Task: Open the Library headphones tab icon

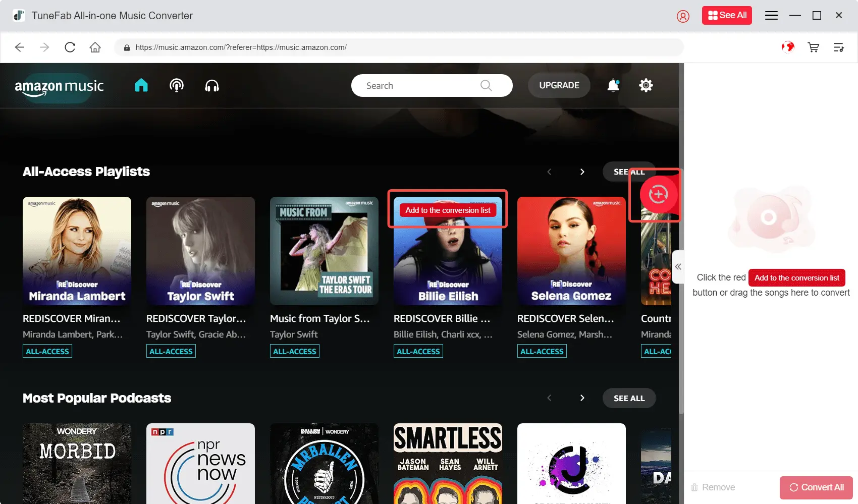Action: [x=212, y=86]
